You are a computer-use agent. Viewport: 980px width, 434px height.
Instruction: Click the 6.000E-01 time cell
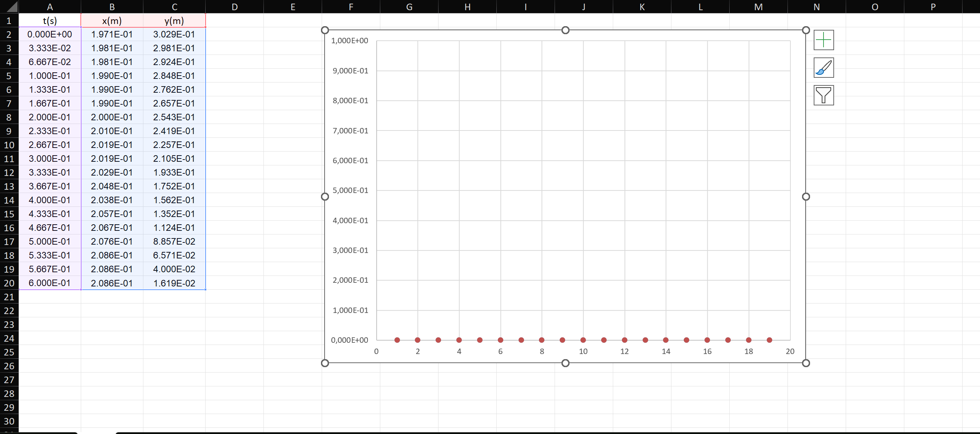50,283
